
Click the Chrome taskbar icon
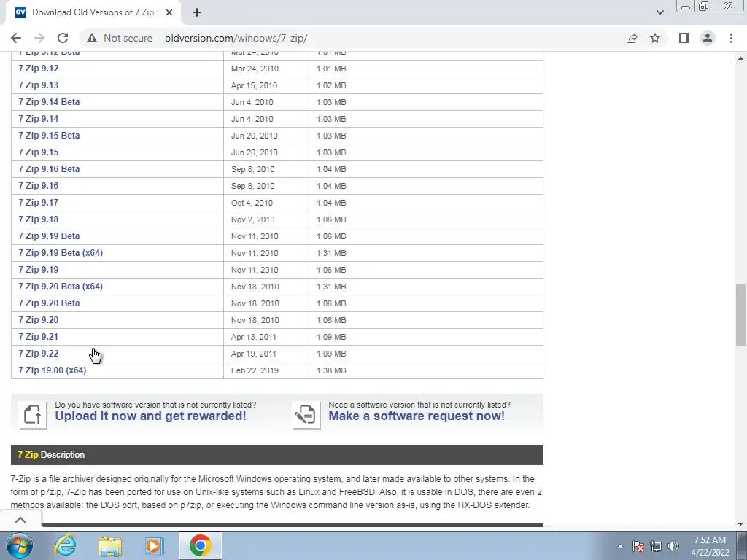pos(200,545)
